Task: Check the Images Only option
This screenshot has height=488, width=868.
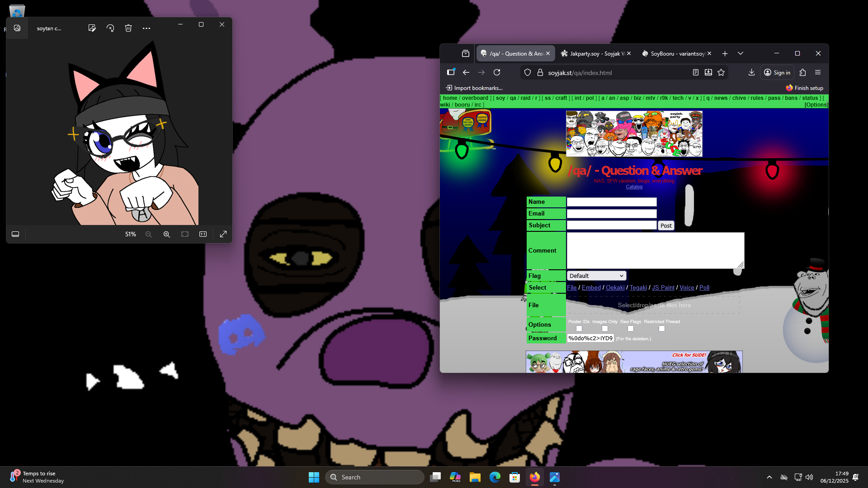Action: click(605, 328)
